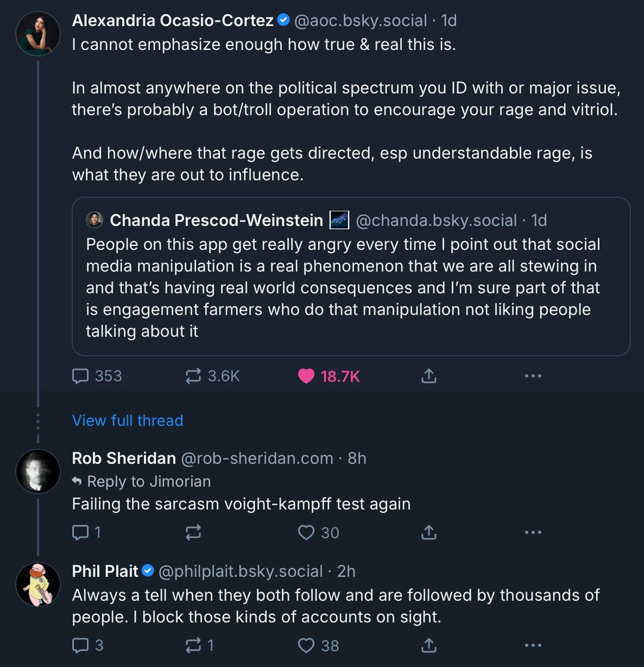Reply to Phil Plait's post
The image size is (644, 667).
point(81,645)
